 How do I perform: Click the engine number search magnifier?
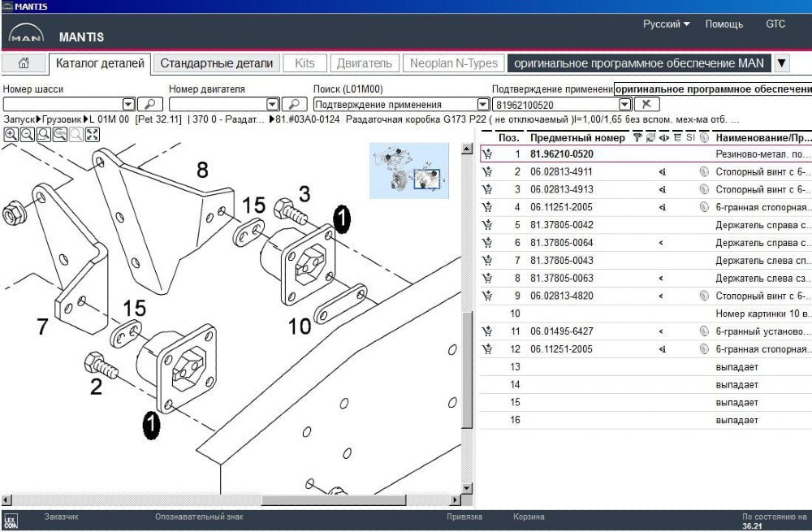[294, 104]
